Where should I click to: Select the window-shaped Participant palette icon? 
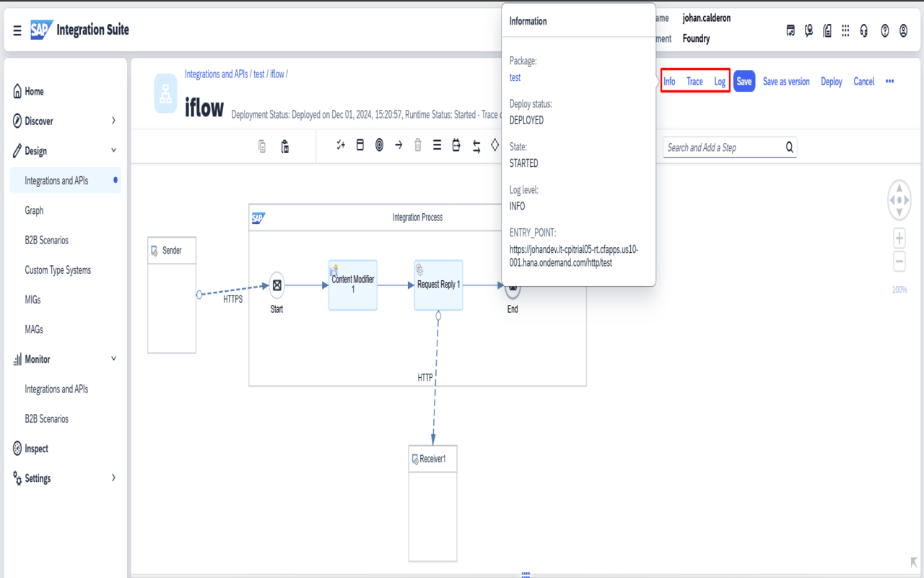click(360, 145)
